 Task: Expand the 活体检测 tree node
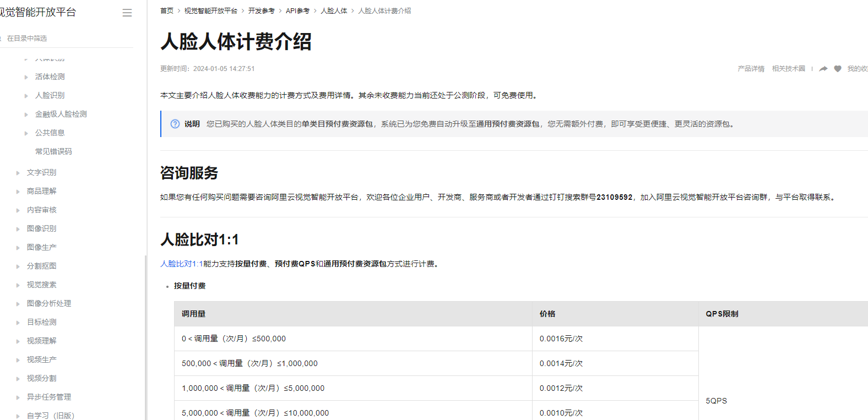[26, 77]
